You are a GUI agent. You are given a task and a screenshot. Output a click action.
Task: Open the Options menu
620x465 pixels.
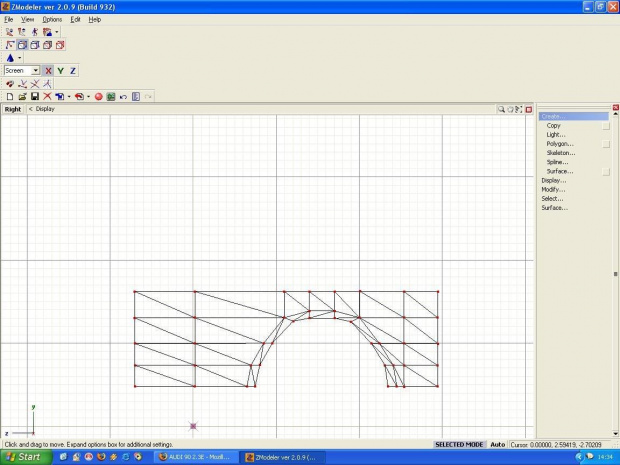52,19
